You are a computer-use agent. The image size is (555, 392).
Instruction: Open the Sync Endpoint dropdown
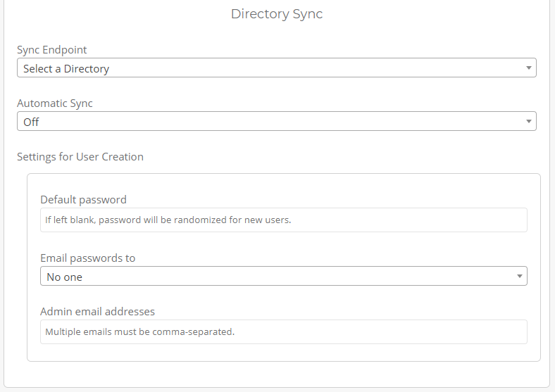click(276, 68)
